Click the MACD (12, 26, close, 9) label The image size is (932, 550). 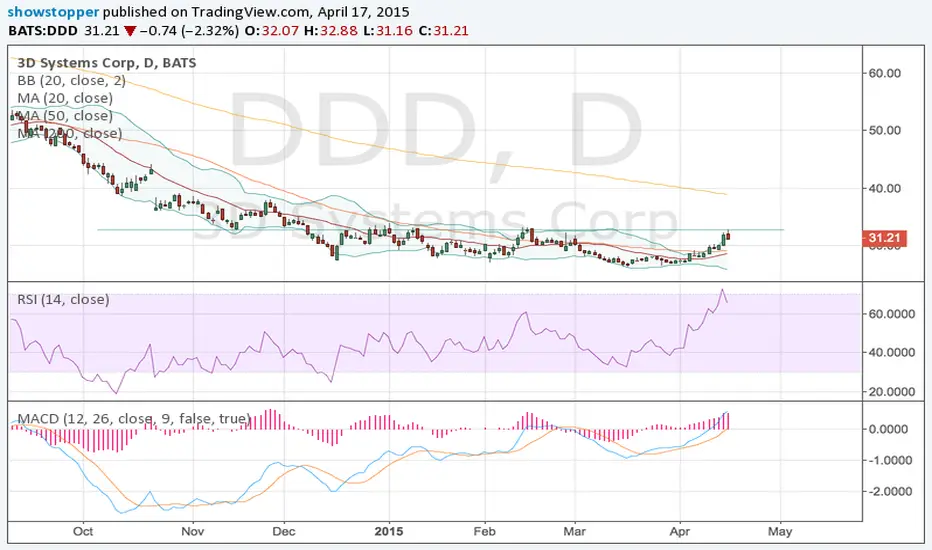134,419
